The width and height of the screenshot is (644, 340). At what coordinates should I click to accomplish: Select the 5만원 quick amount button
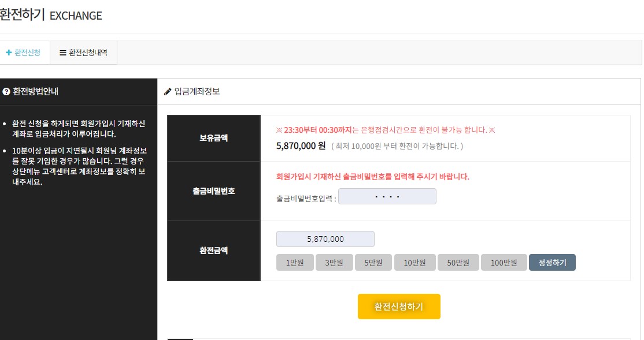pyautogui.click(x=373, y=263)
